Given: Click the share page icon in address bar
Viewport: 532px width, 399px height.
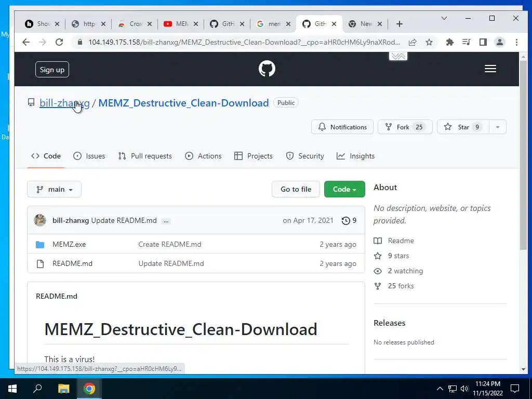Looking at the screenshot, I should 413,42.
